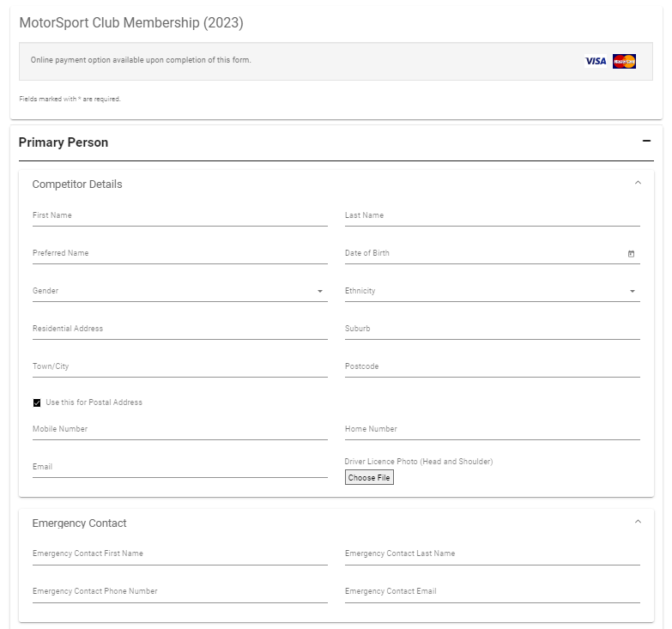672x629 pixels.
Task: Uncheck Use this for Postal Address
Action: click(37, 402)
